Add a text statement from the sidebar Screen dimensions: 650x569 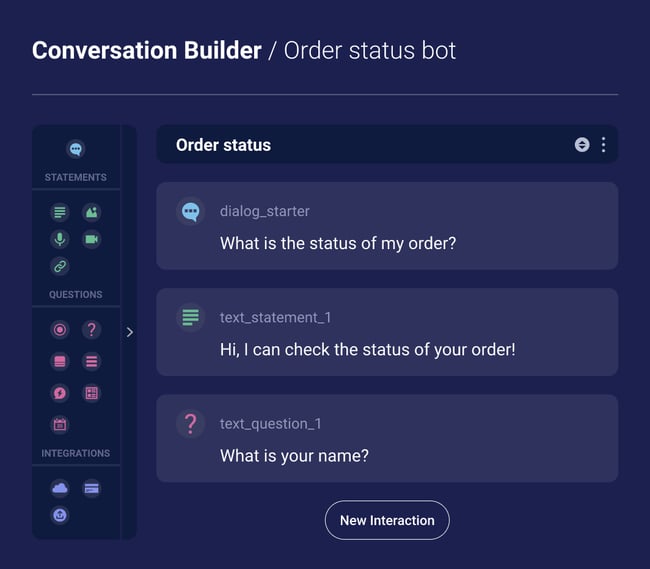pos(60,212)
